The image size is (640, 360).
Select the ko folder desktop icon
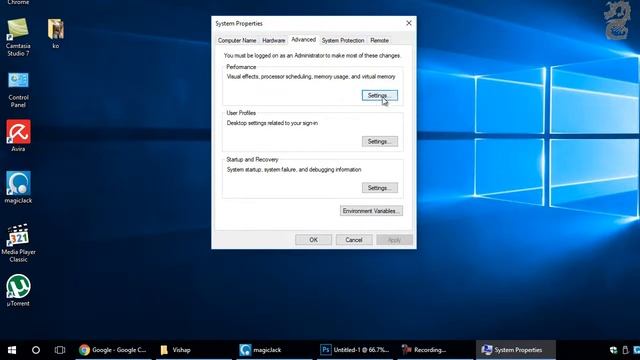coord(56,33)
